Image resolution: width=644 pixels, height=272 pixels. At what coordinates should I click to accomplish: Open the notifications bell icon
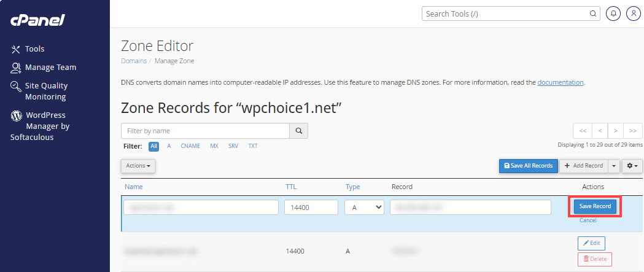pyautogui.click(x=613, y=14)
